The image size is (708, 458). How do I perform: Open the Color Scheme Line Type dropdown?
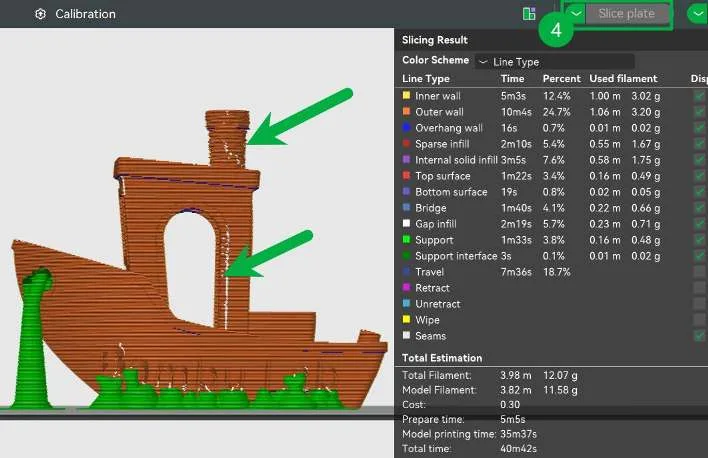pyautogui.click(x=555, y=62)
